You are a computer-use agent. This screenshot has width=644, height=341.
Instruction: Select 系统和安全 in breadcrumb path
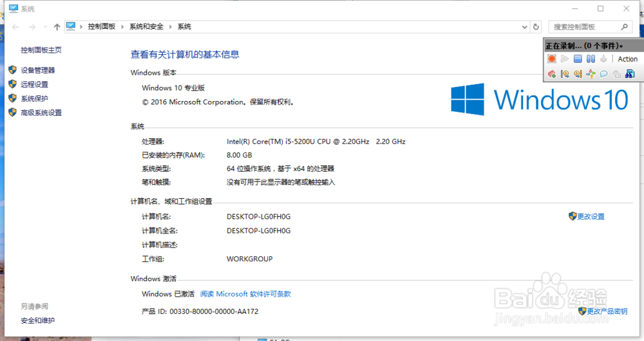click(146, 26)
